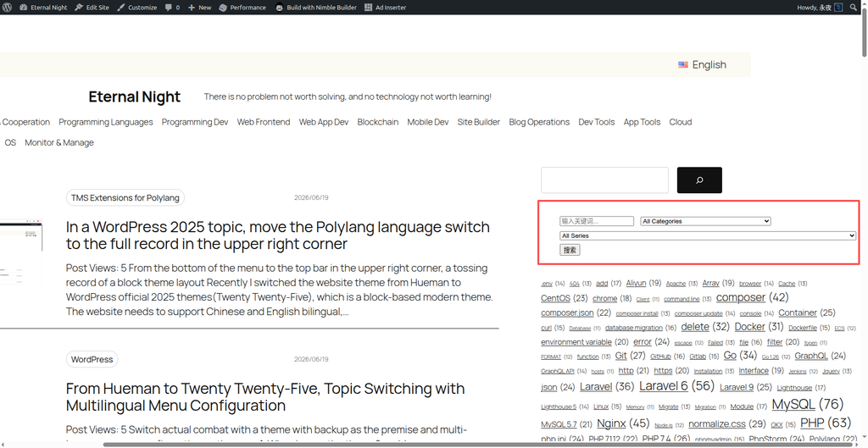Open the composer.json tag link
868x448 pixels.
point(567,312)
